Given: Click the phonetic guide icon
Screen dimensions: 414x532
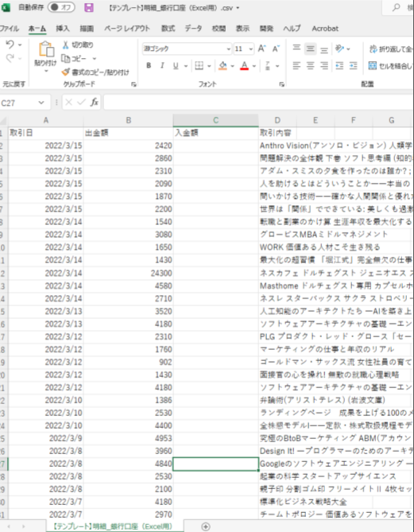Looking at the screenshot, I should point(268,65).
